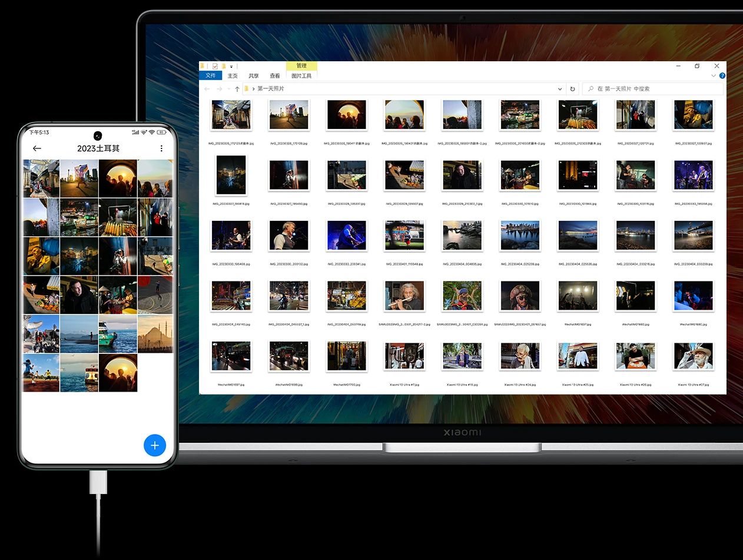Click the folder icon in address bar
The image size is (743, 560).
247,89
